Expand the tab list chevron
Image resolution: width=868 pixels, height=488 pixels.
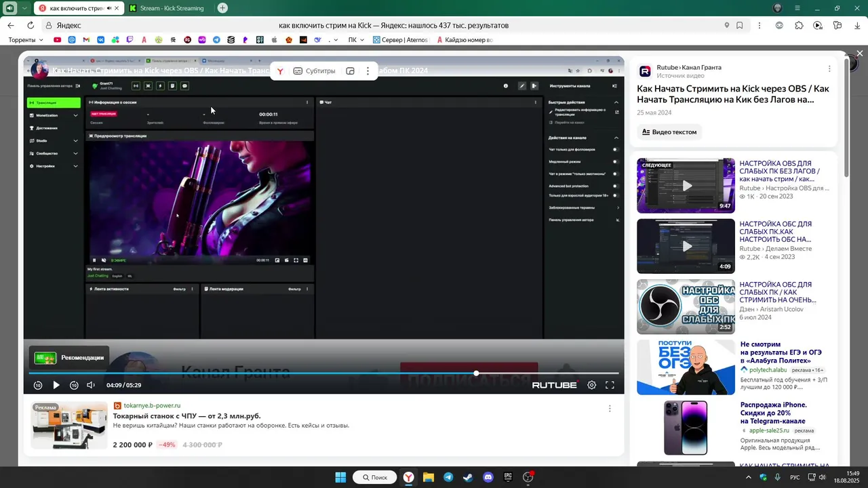point(24,8)
